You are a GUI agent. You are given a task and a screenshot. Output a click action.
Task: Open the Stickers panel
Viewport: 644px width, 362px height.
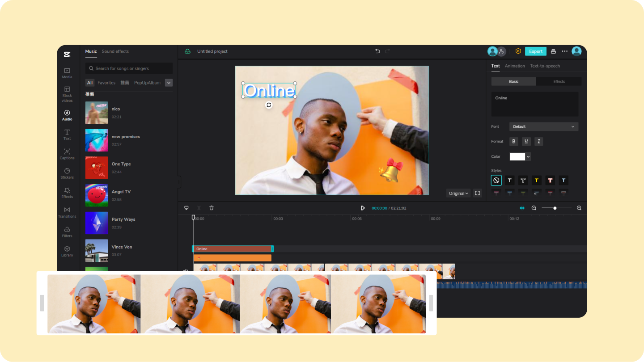(x=67, y=173)
